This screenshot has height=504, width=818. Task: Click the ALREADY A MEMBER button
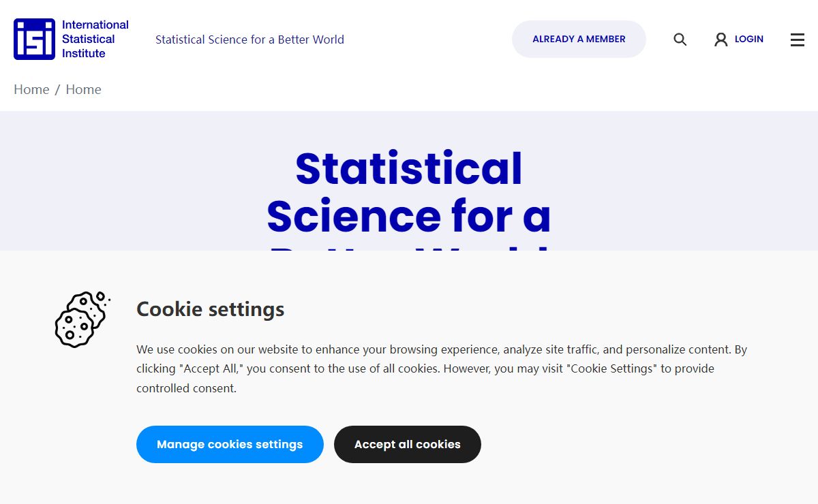tap(579, 39)
